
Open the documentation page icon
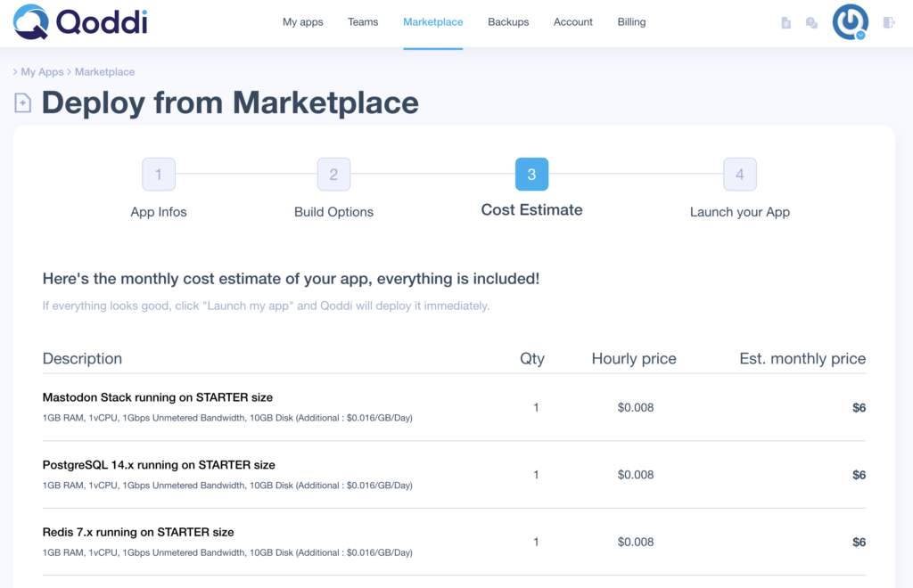point(786,22)
